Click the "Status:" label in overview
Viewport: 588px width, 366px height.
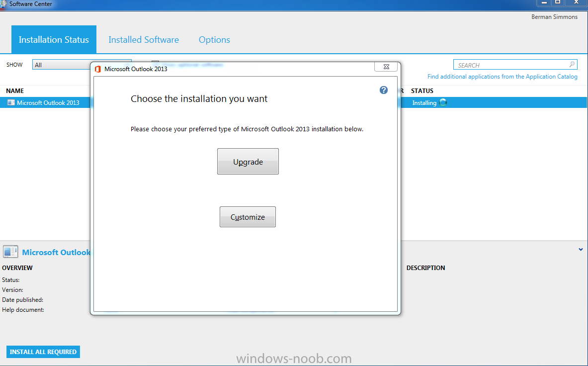11,280
